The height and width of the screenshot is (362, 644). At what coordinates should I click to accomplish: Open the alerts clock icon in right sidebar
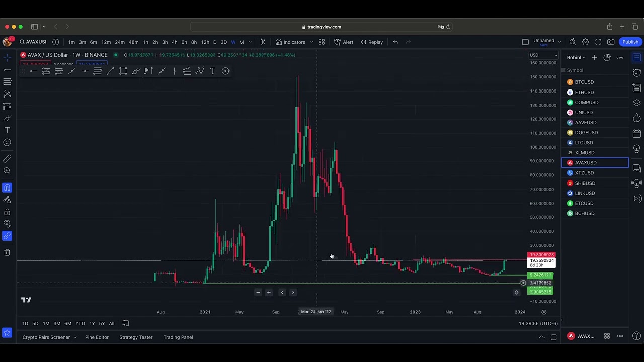[637, 73]
